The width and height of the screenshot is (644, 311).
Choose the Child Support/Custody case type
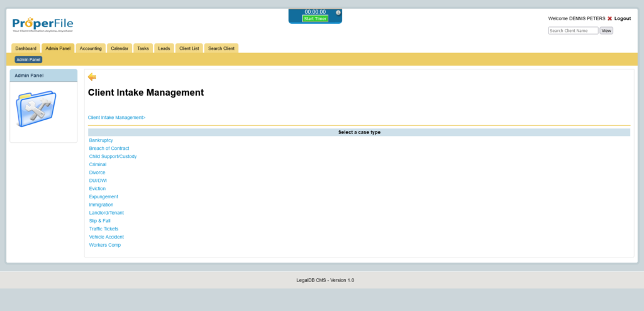113,156
